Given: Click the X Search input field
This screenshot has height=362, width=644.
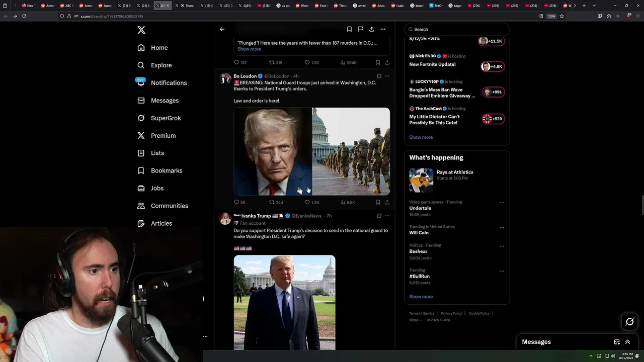Looking at the screenshot, I should 457,29.
